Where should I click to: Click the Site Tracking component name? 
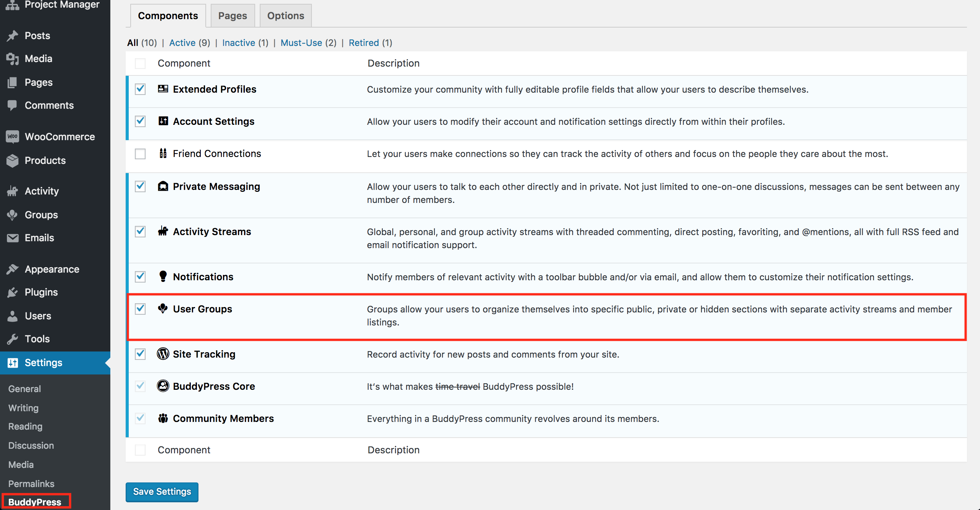[204, 354]
